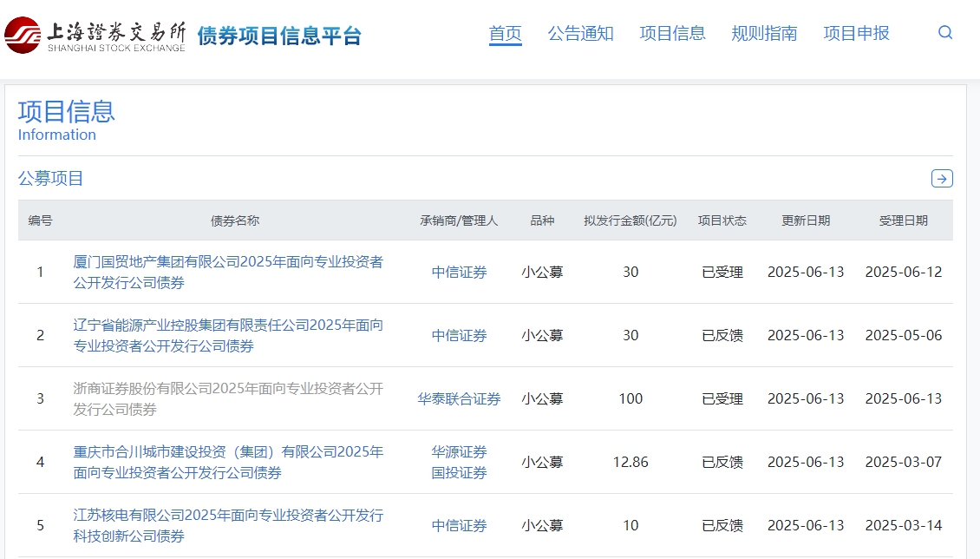Open the 项目信息 menu
The image size is (980, 559).
coord(672,33)
